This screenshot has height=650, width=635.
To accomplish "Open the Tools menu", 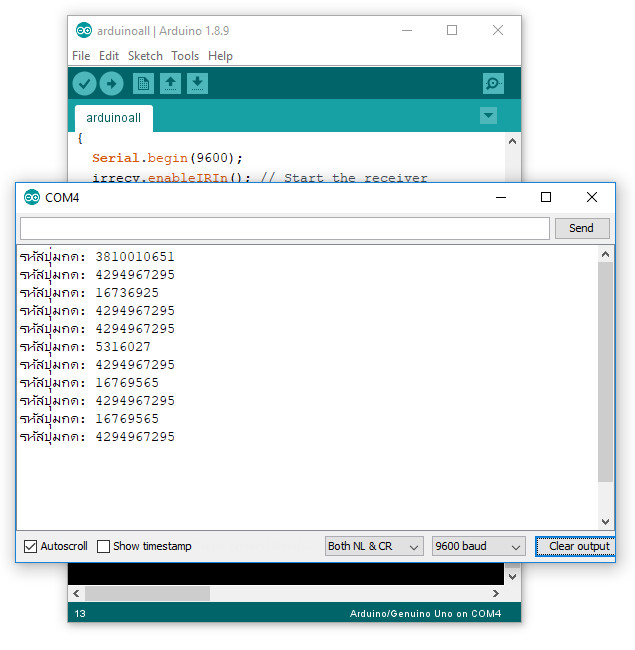I will [x=185, y=56].
